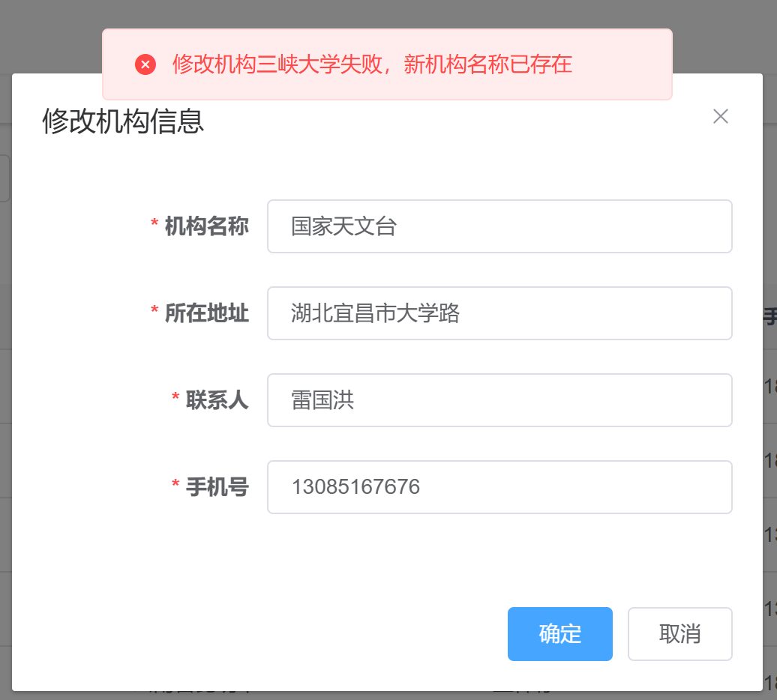The height and width of the screenshot is (700, 777).
Task: Click the 联系人 field label
Action: click(x=217, y=400)
